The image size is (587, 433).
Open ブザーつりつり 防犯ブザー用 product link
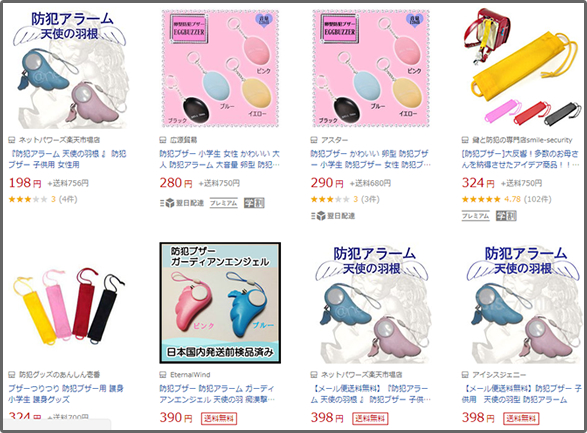pos(66,394)
